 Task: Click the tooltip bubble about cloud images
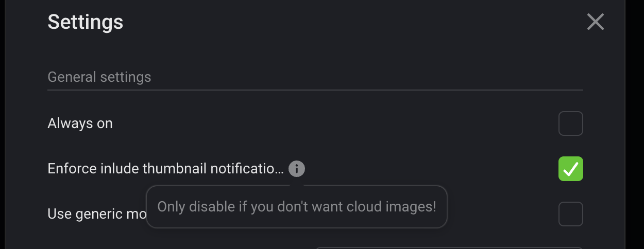[x=296, y=207]
